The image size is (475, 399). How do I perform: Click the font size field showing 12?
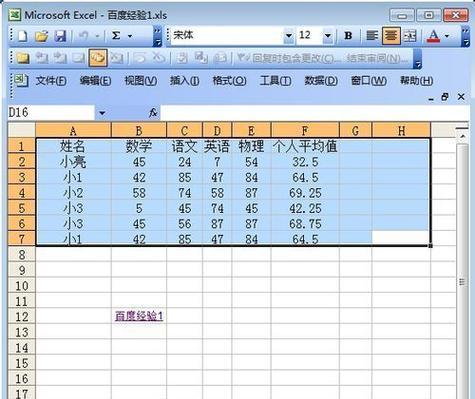point(310,35)
